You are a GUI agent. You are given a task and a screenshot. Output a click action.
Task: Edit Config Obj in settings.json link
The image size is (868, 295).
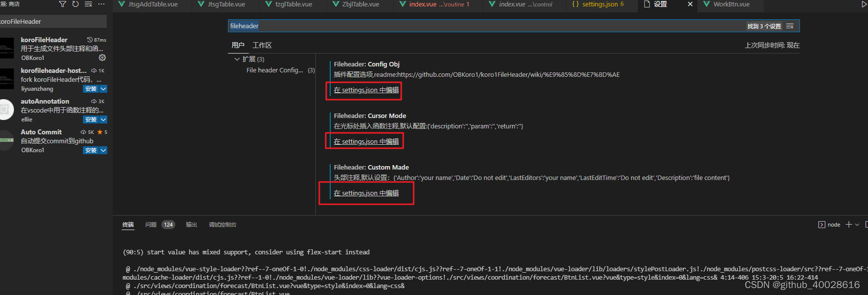[366, 90]
